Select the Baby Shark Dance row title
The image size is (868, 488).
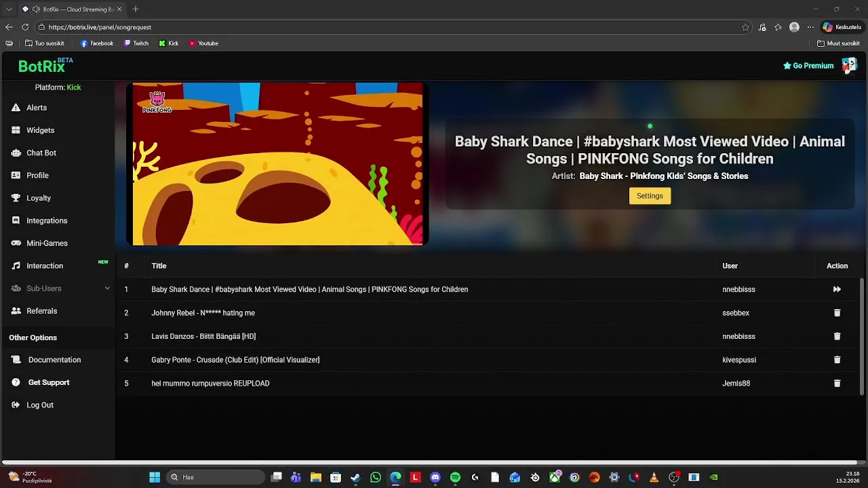(x=309, y=289)
